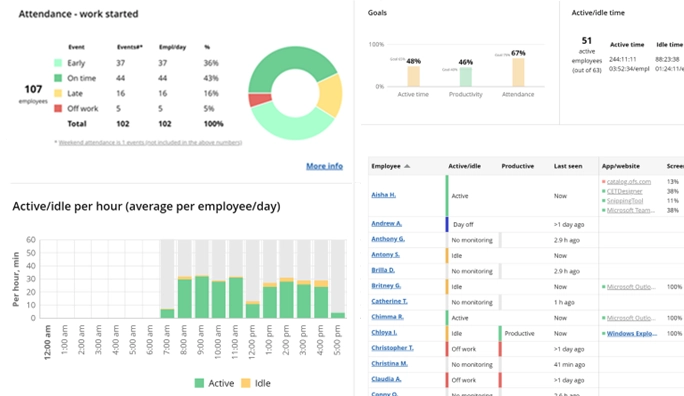This screenshot has width=684, height=396.
Task: Open employee Britney G. profile
Action: tap(386, 286)
